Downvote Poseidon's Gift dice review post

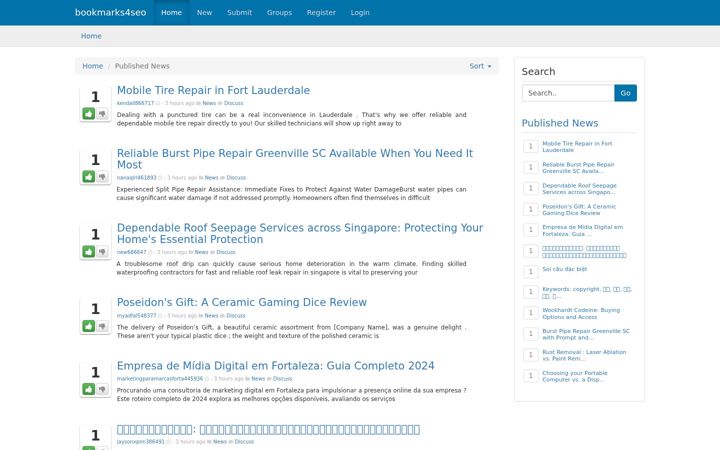(102, 326)
